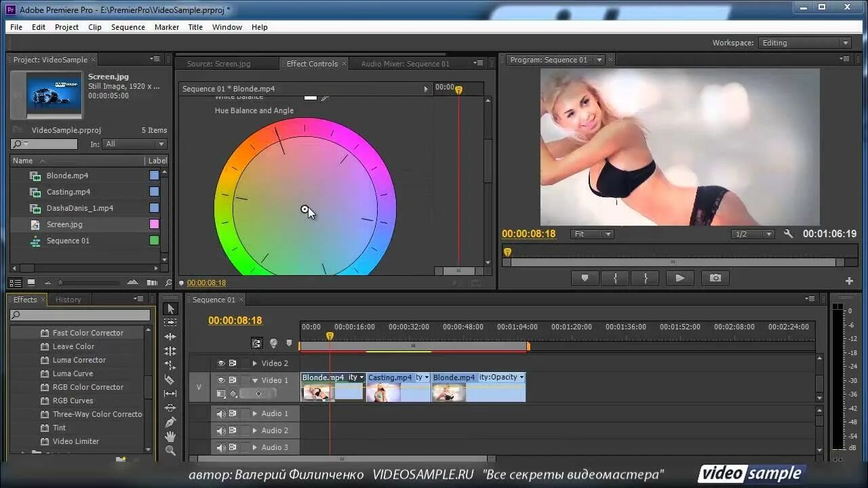Switch Project panel to icon view
Viewport: 868px width, 488px height.
(x=31, y=283)
